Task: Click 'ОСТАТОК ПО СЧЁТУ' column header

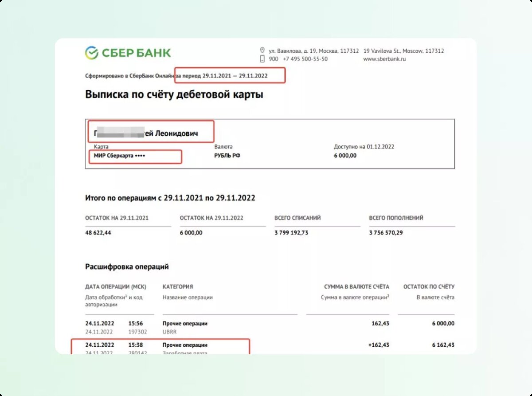Action: 429,287
